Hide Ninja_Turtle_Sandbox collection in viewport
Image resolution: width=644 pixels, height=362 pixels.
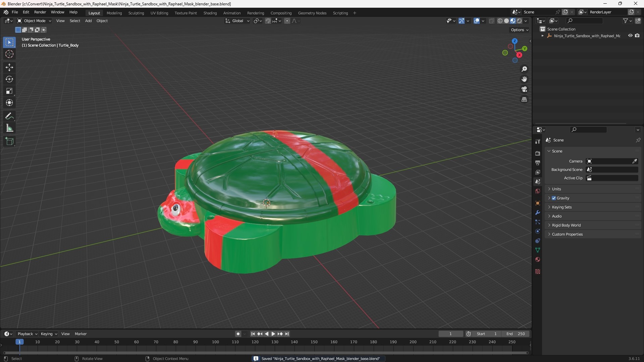coord(630,36)
